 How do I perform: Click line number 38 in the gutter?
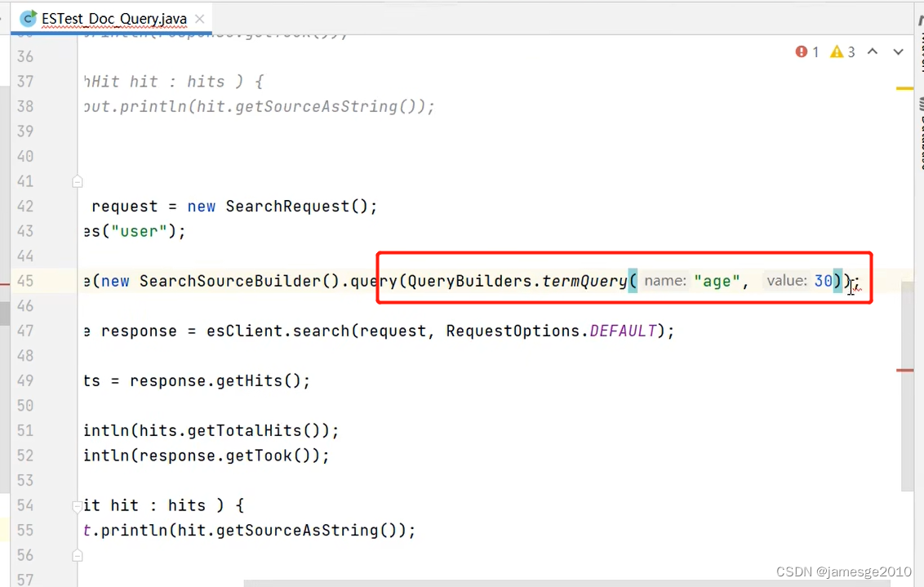[25, 107]
